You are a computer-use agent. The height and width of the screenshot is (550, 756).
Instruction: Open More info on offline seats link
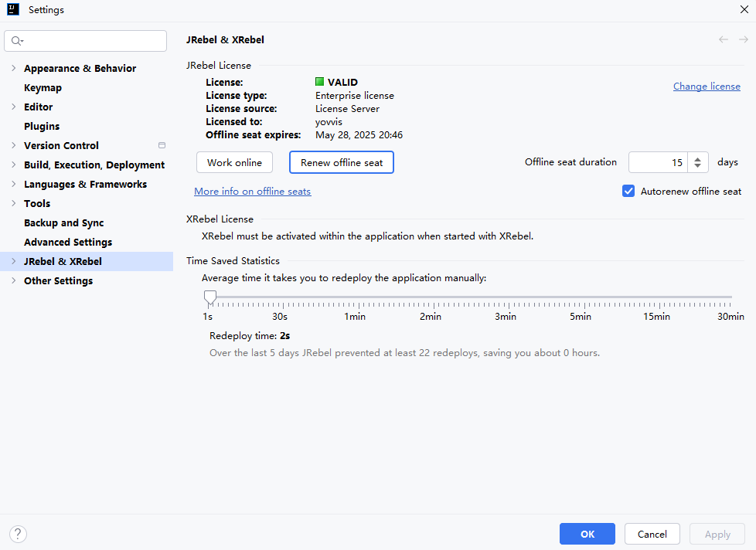tap(252, 191)
